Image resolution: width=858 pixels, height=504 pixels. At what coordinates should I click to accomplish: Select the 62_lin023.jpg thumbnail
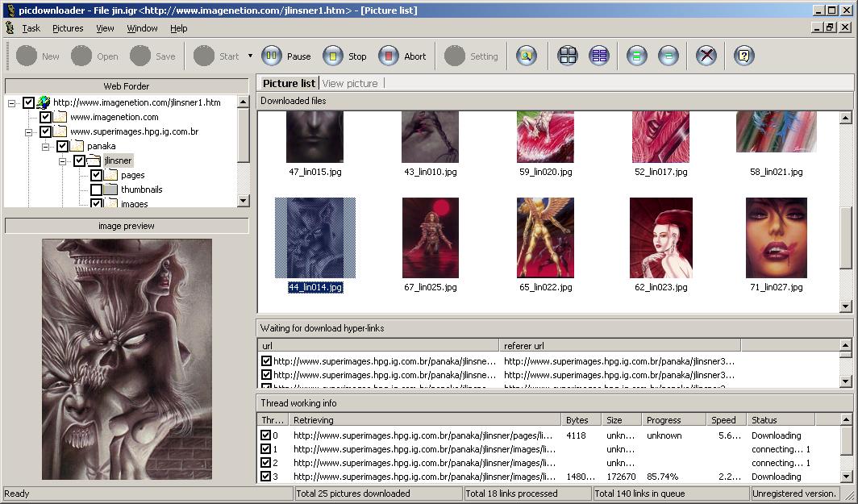[x=660, y=238]
